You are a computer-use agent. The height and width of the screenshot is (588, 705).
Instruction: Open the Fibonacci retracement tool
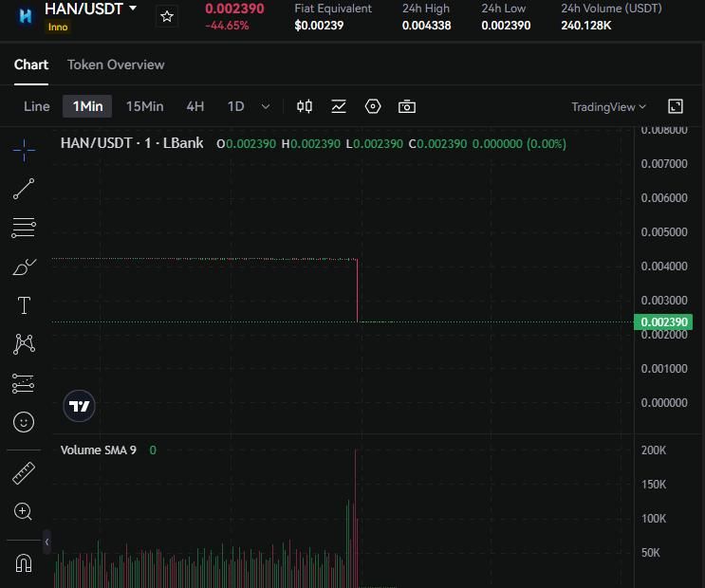click(24, 228)
